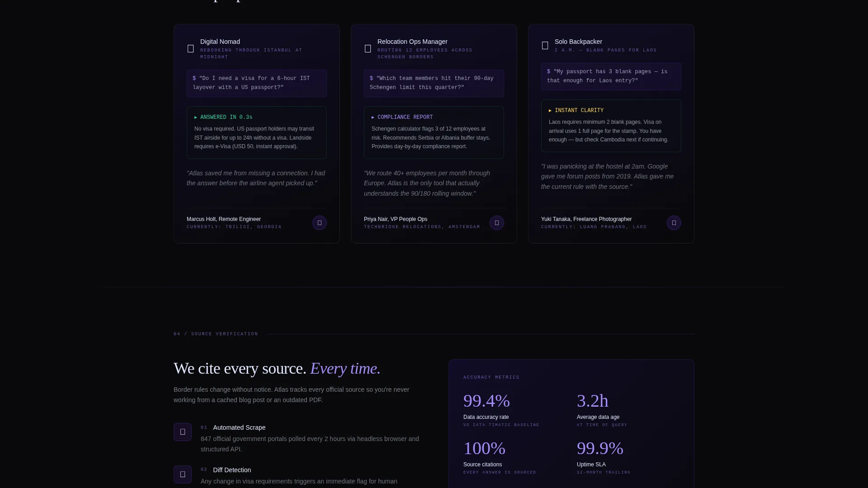Click the 99.4% data accuracy metric
The width and height of the screenshot is (868, 488).
pyautogui.click(x=501, y=410)
